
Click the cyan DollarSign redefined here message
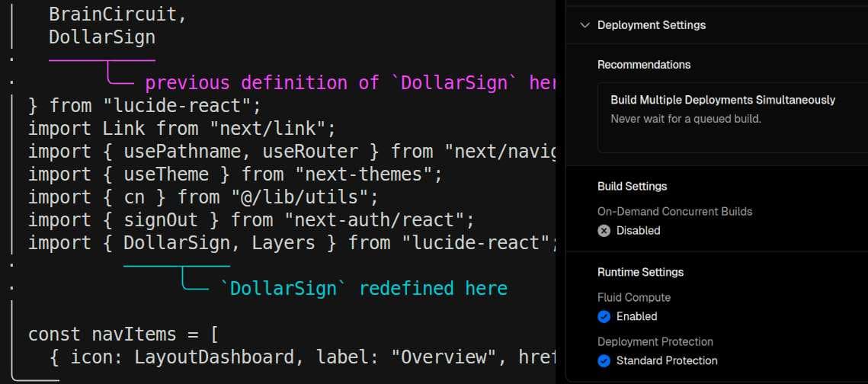(x=364, y=289)
